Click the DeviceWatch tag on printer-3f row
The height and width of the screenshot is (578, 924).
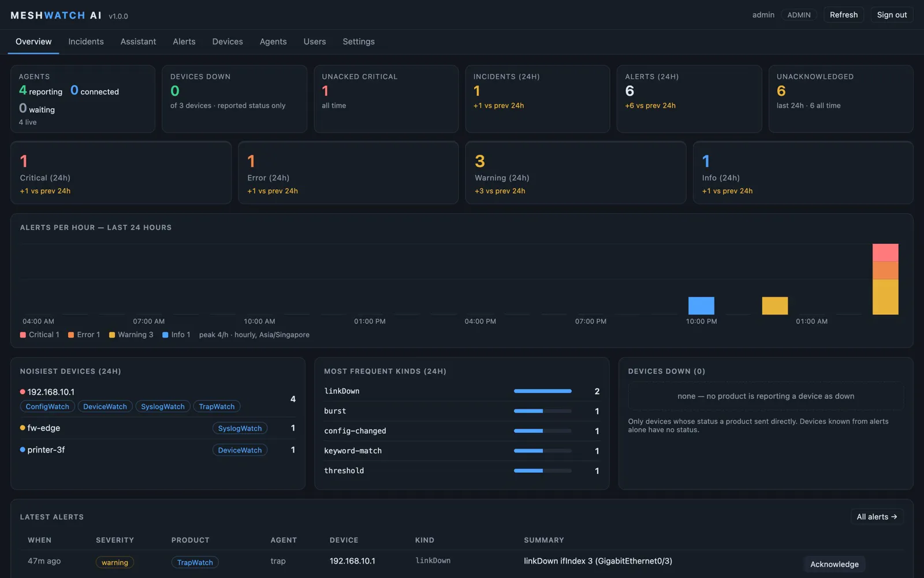[x=240, y=450]
